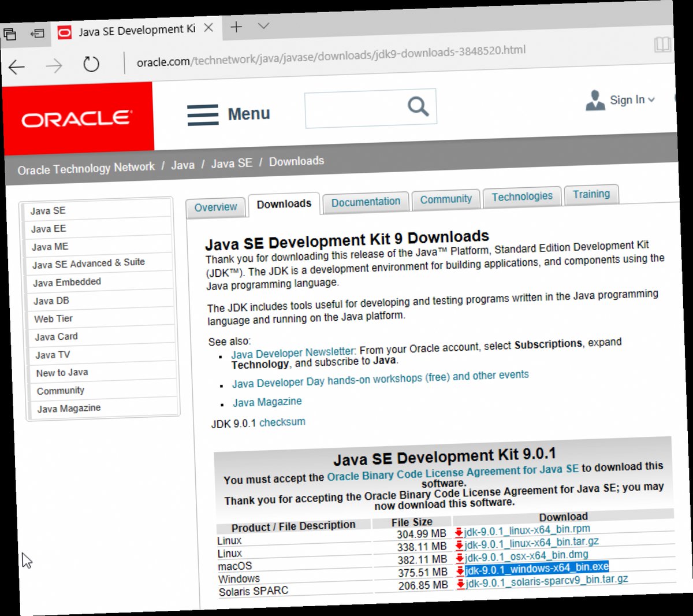Download jdk-9.0.1_solaris-sparcv9_bin.tar.gz
Image resolution: width=693 pixels, height=616 pixels.
point(547,581)
